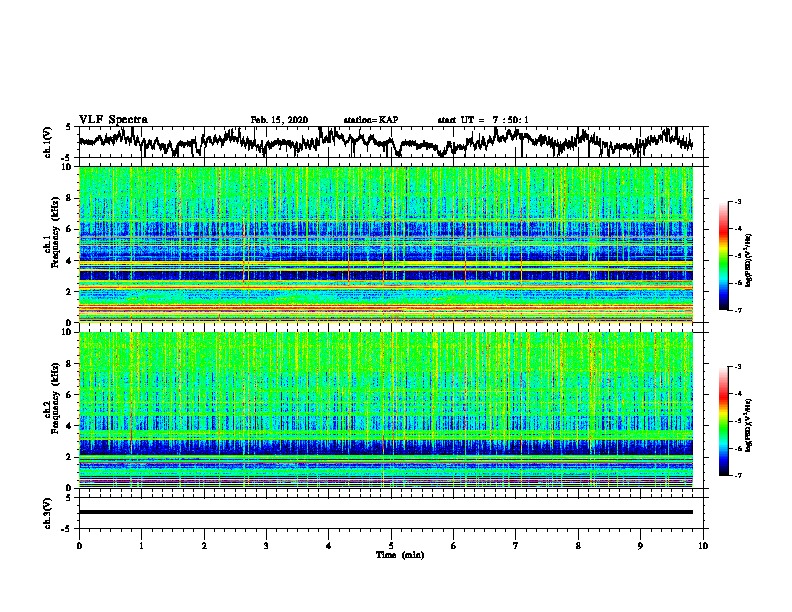Click time axis tick label "1"

point(142,546)
